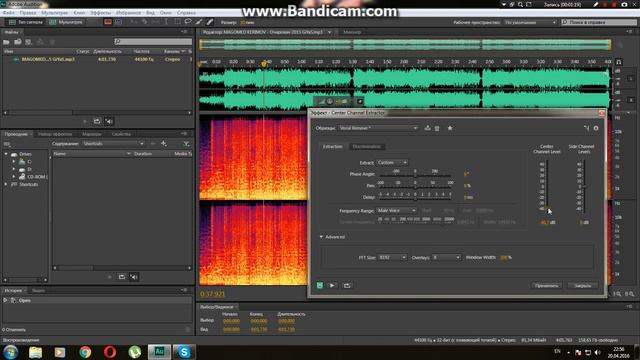Open Workspace dropdown in top toolbar
Screen dimensions: 640x360
[530, 22]
